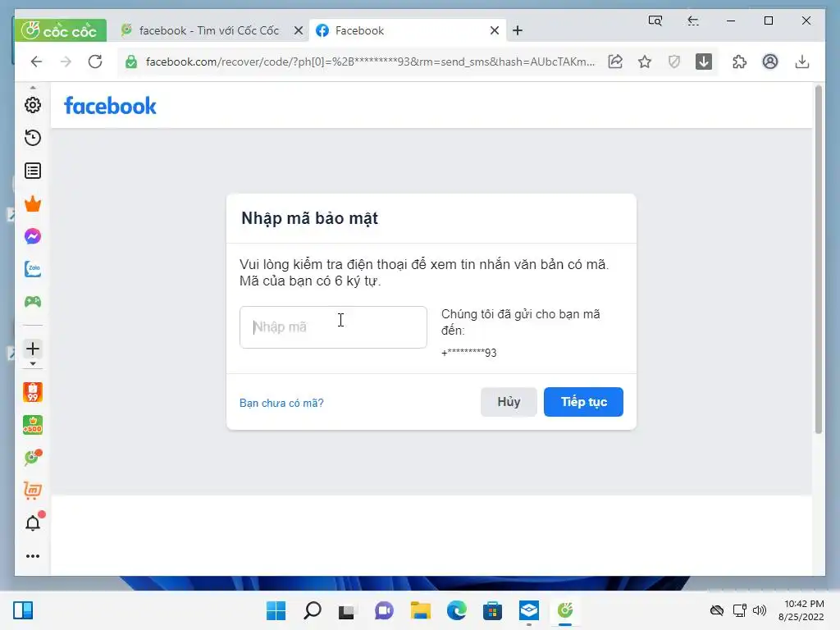Open the notifications bell in sidebar
The image size is (840, 630).
pyautogui.click(x=33, y=523)
